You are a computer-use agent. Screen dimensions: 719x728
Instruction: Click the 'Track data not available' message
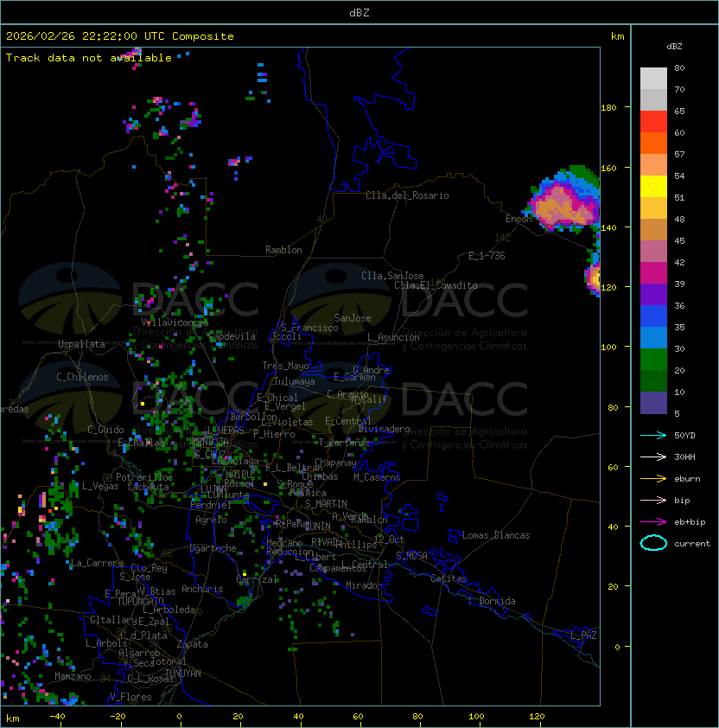click(89, 58)
